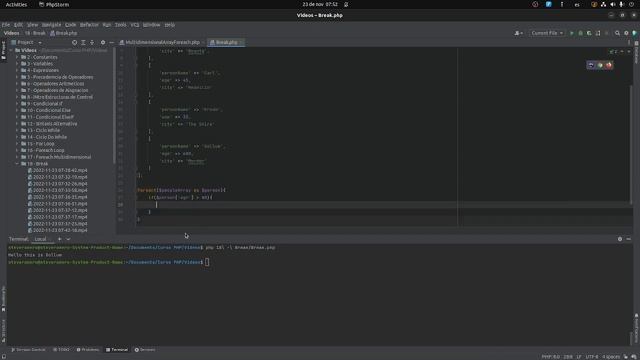The width and height of the screenshot is (640, 360).
Task: Open the Services tool window
Action: coord(145,350)
